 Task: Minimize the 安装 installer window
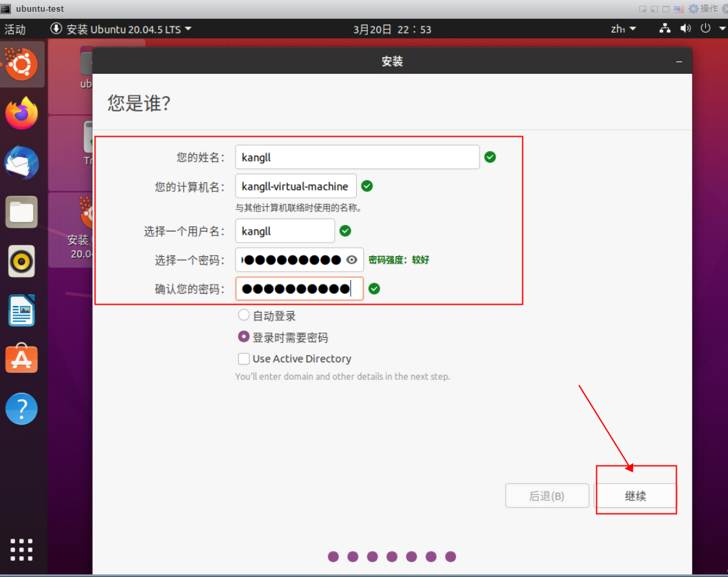pos(679,62)
